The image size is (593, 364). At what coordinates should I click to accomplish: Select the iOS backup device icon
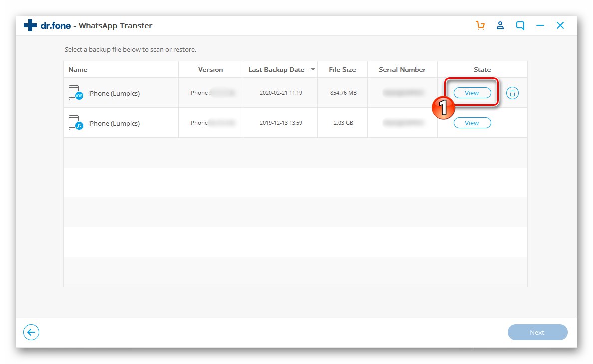click(x=76, y=93)
